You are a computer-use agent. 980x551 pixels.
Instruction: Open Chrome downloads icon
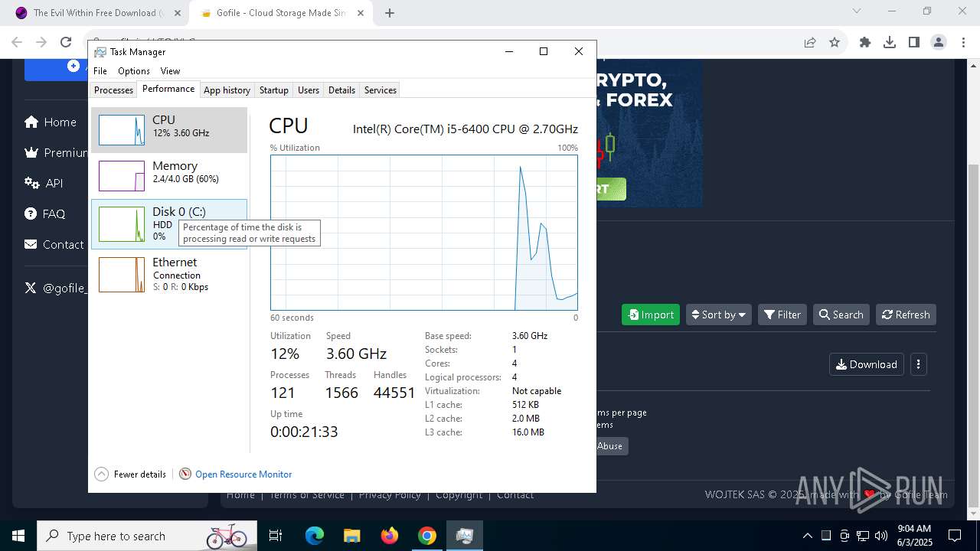click(x=890, y=43)
